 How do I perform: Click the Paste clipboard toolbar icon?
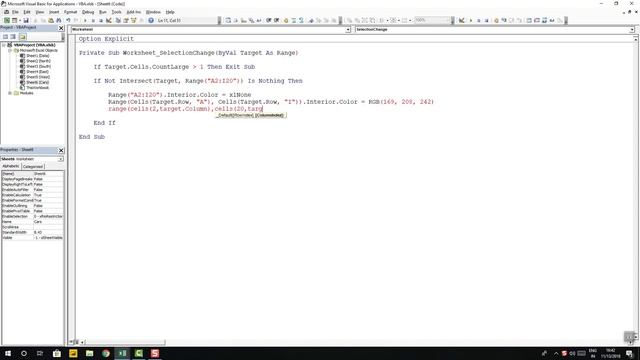(x=51, y=20)
